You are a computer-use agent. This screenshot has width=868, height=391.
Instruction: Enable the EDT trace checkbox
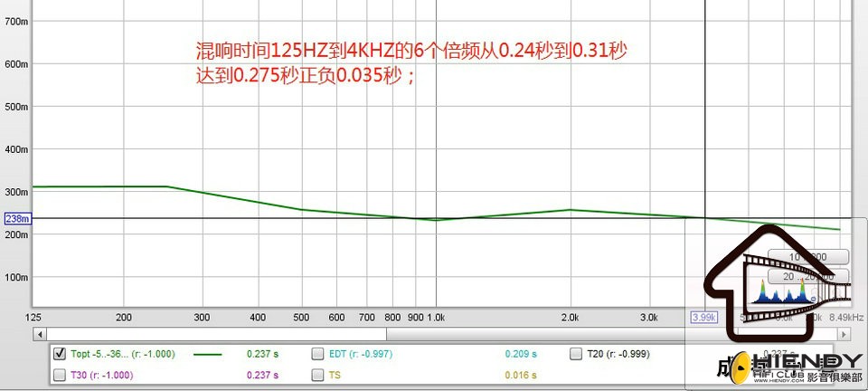pos(317,353)
